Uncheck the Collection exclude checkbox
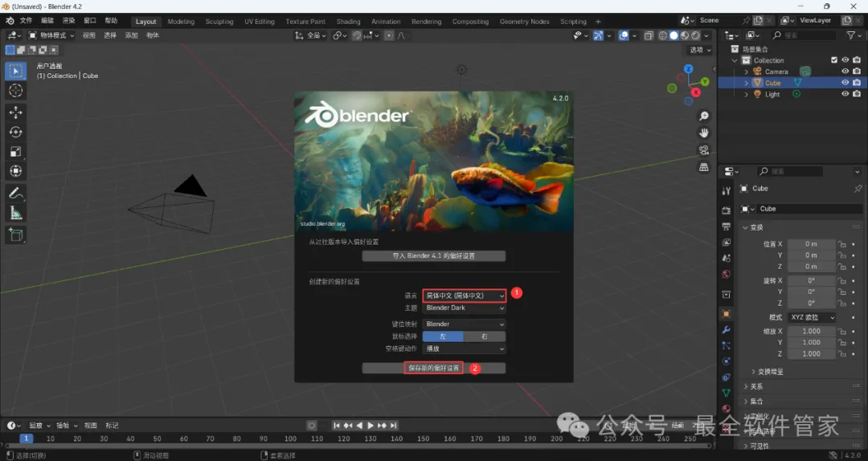This screenshot has width=868, height=461. click(834, 59)
